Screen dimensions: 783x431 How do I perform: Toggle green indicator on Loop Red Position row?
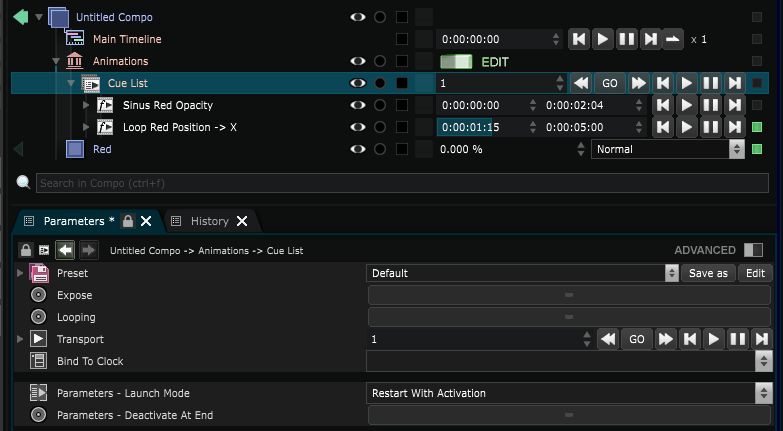click(757, 127)
